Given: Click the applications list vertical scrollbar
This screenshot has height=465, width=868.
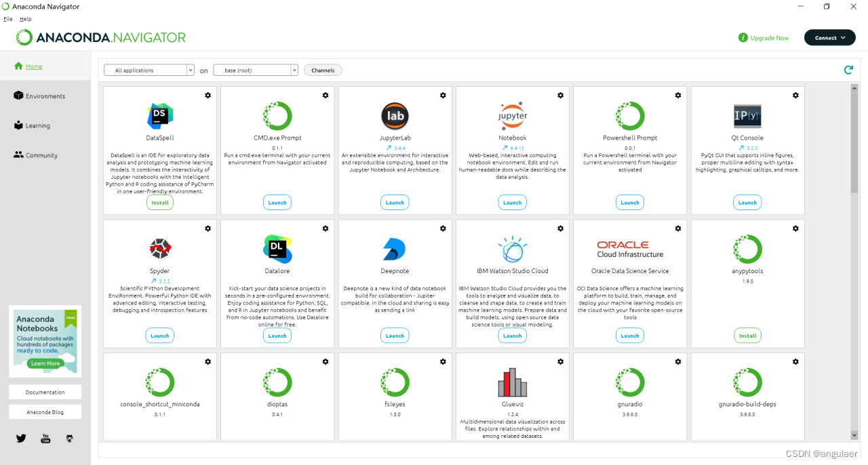Looking at the screenshot, I should coord(854,142).
